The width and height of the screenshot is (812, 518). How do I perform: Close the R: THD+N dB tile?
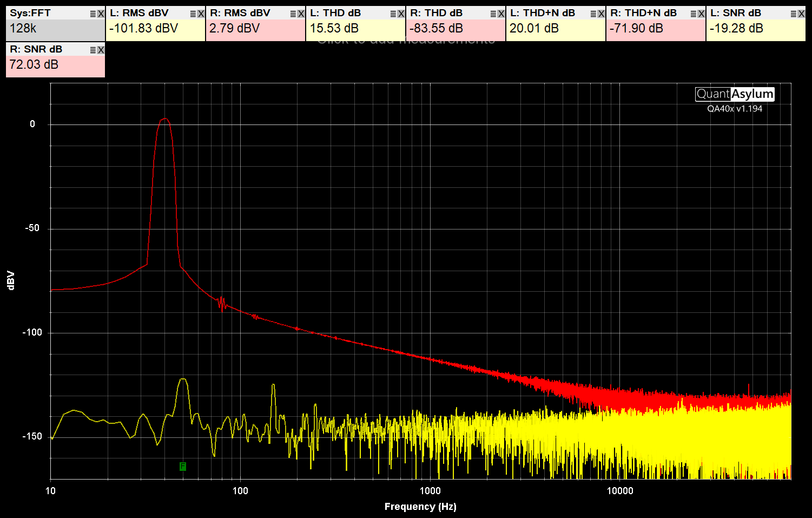point(702,14)
